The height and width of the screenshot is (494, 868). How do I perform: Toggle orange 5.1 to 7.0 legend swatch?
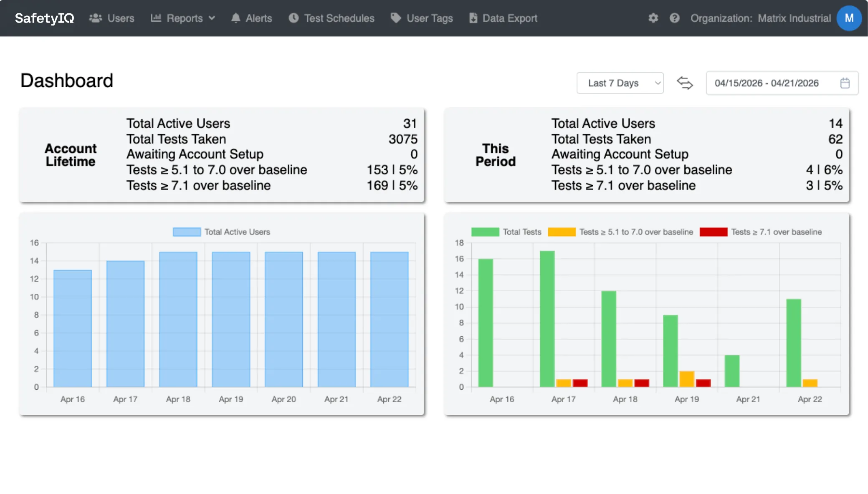pyautogui.click(x=562, y=232)
